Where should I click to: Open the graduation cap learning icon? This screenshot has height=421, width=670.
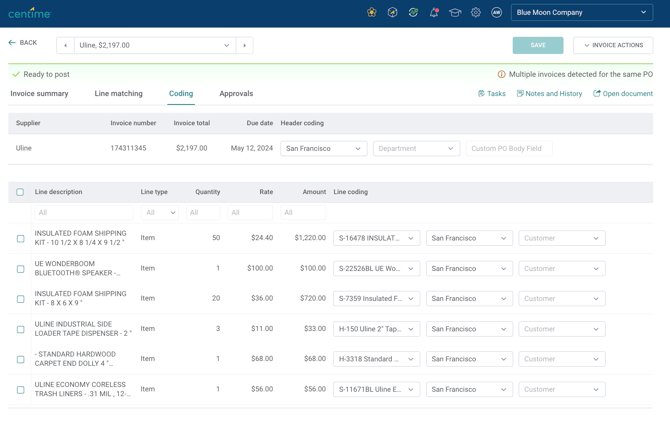click(455, 13)
